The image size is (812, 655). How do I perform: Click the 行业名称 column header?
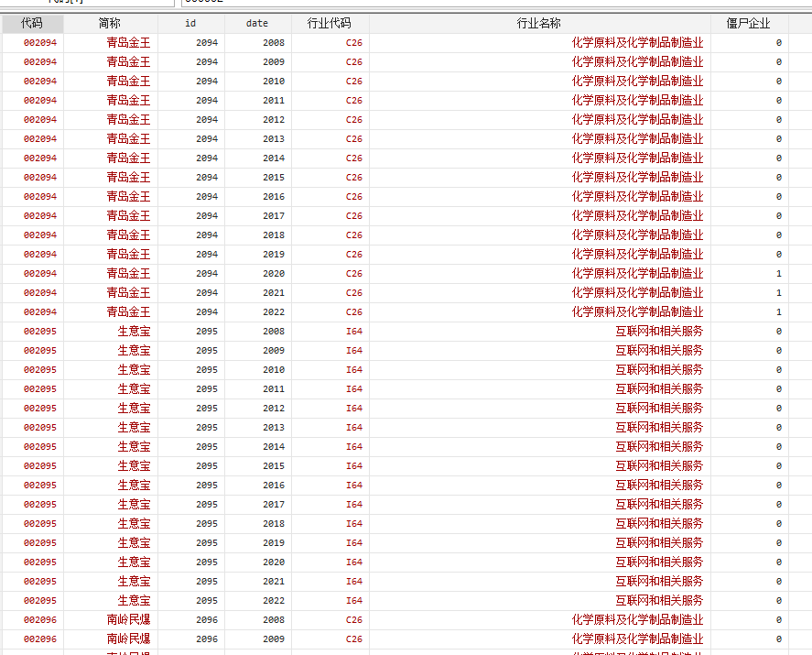tap(539, 24)
